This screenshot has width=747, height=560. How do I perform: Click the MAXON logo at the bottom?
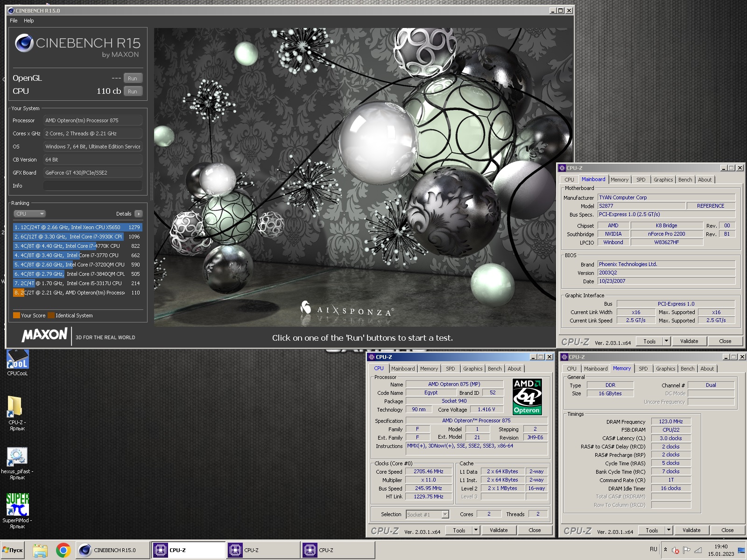pyautogui.click(x=44, y=335)
